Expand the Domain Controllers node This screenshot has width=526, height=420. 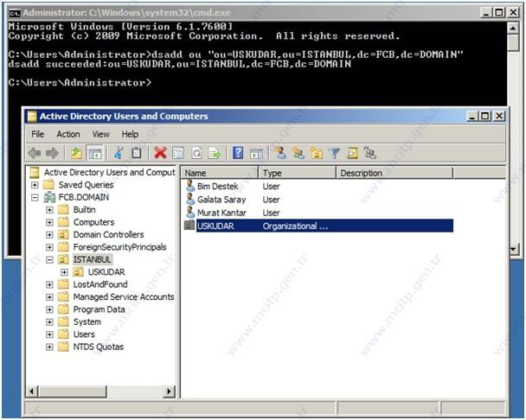point(49,235)
